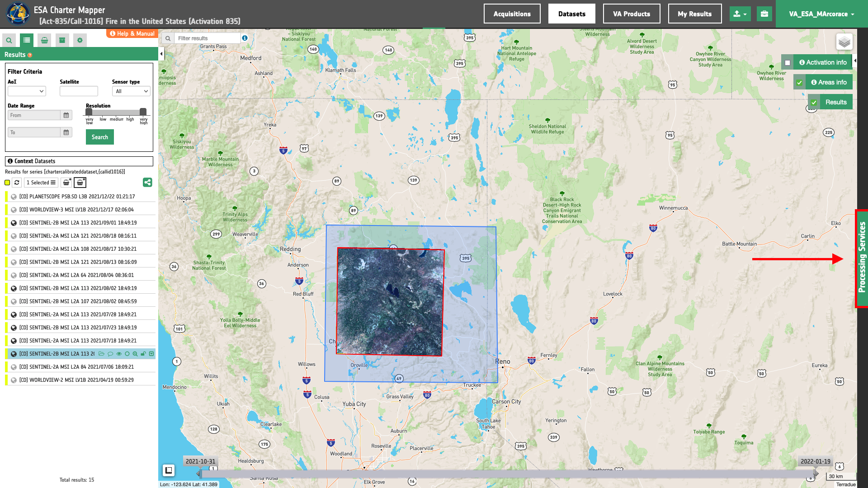
Task: Open the From date calendar picker
Action: 66,115
